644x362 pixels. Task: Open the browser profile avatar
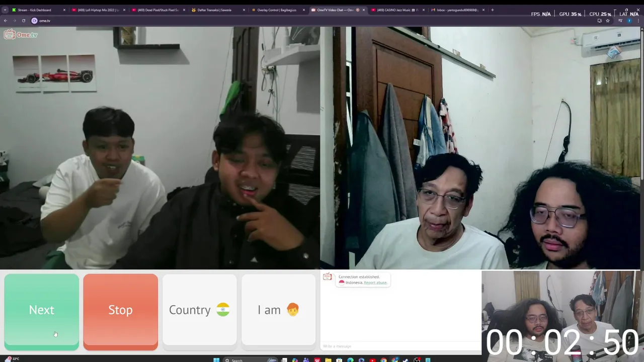tap(628, 21)
